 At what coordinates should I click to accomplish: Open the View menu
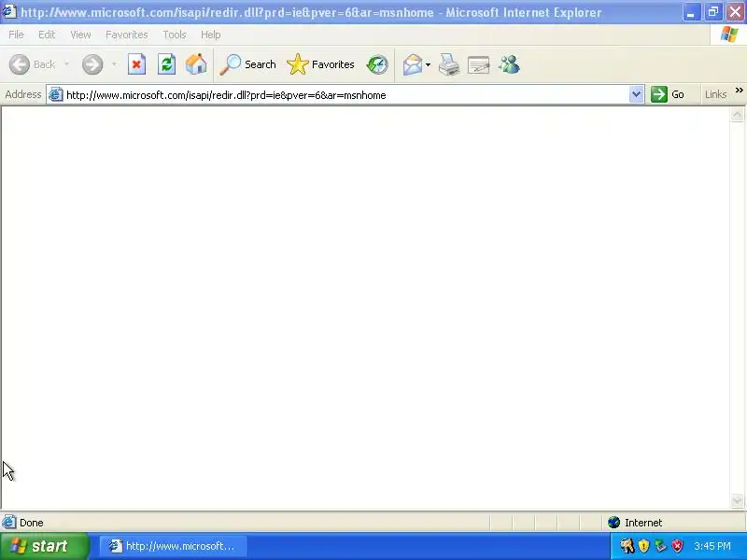[80, 35]
